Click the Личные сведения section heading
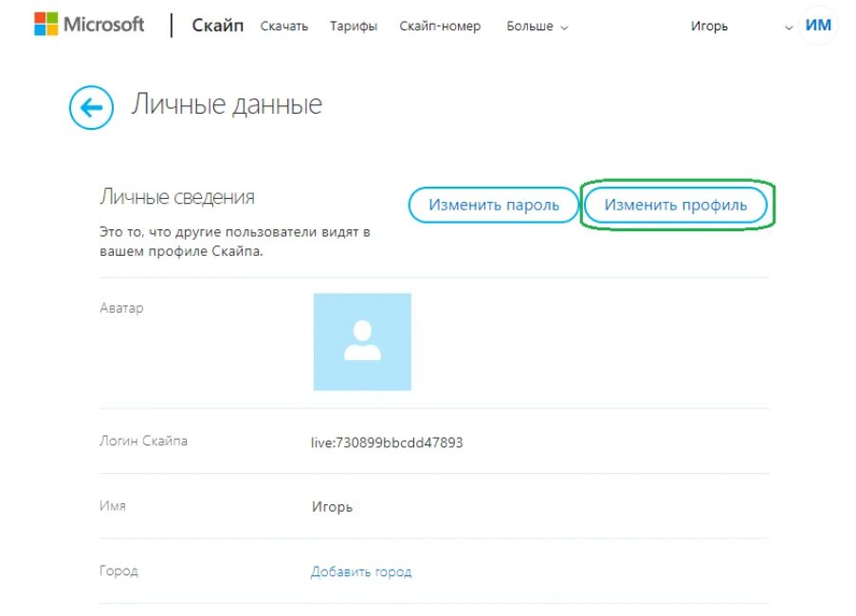The width and height of the screenshot is (856, 616). tap(177, 197)
